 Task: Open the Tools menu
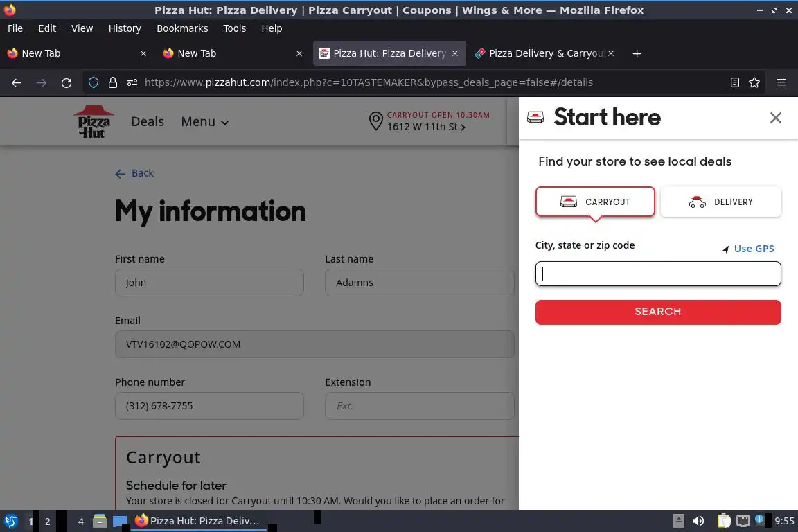pos(235,28)
